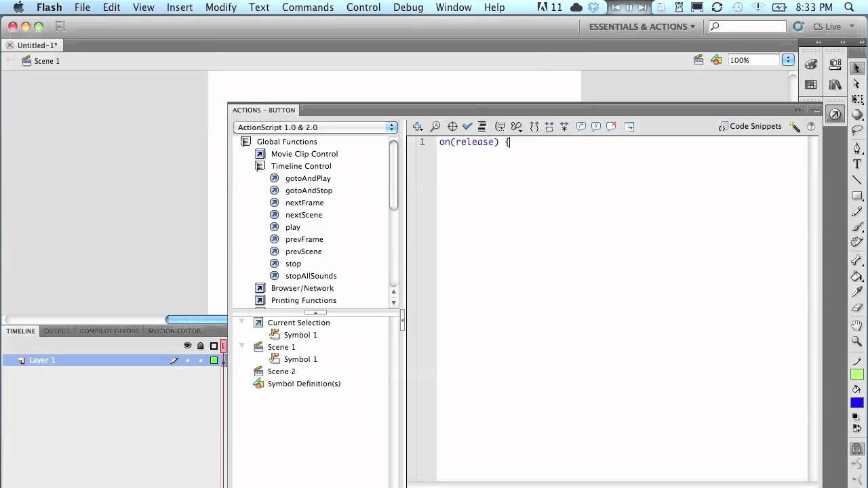Expand the Movie Clip Control folder
This screenshot has width=868, height=488.
click(260, 154)
